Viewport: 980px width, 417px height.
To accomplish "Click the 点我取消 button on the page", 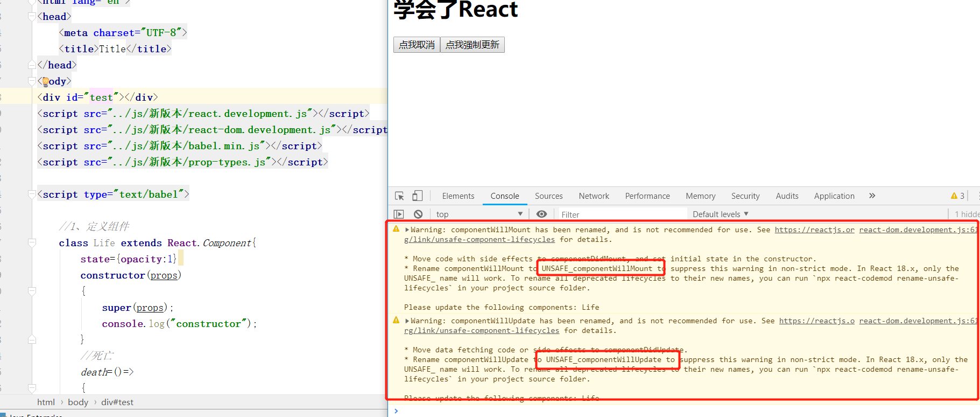I will [417, 45].
